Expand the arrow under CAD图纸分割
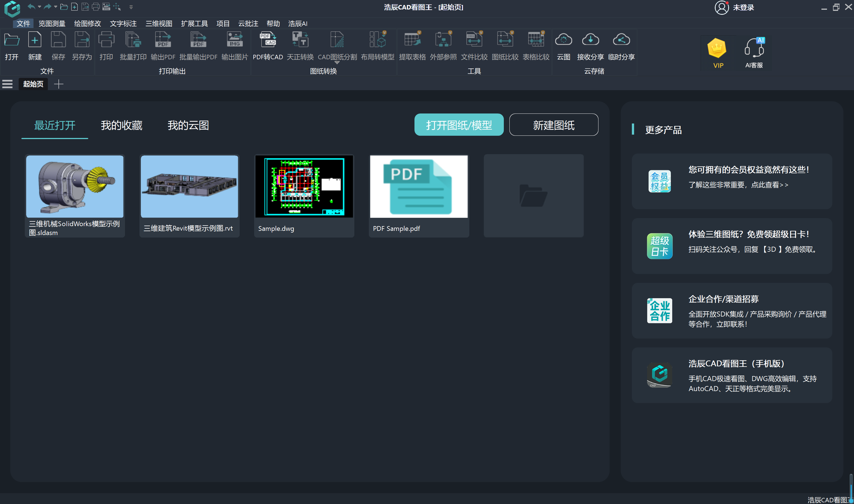Image resolution: width=854 pixels, height=504 pixels. point(337,63)
